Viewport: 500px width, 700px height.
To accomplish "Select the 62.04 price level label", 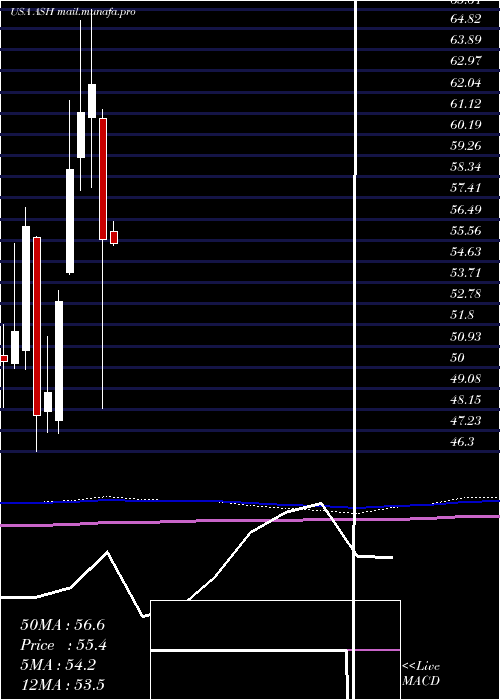I will coord(466,82).
